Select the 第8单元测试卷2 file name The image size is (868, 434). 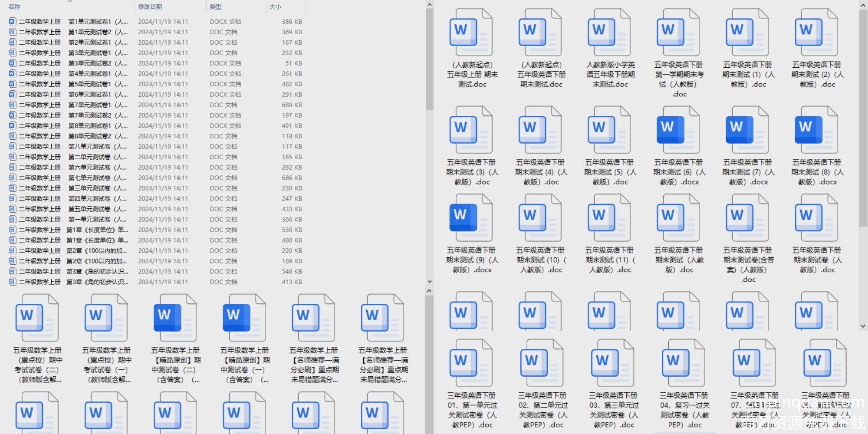[x=73, y=136]
